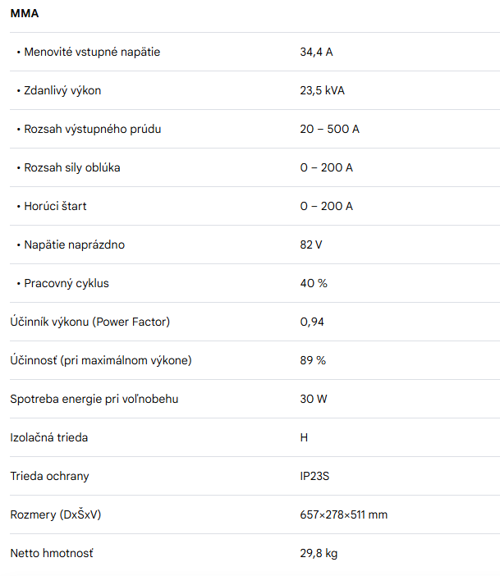This screenshot has height=576, width=500.
Task: Select the 82 V value
Action: click(x=311, y=245)
